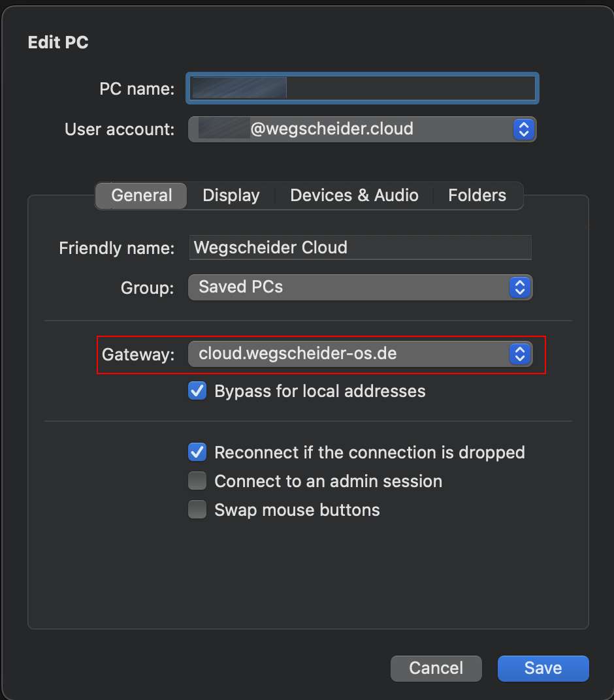
Task: Click the Edit PC dialog title
Action: pyautogui.click(x=58, y=42)
